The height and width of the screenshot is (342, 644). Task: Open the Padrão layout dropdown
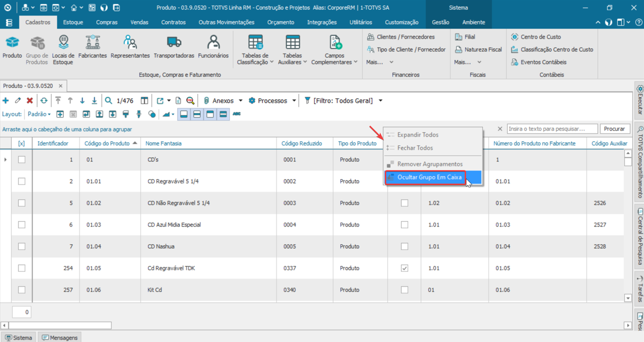tap(39, 114)
